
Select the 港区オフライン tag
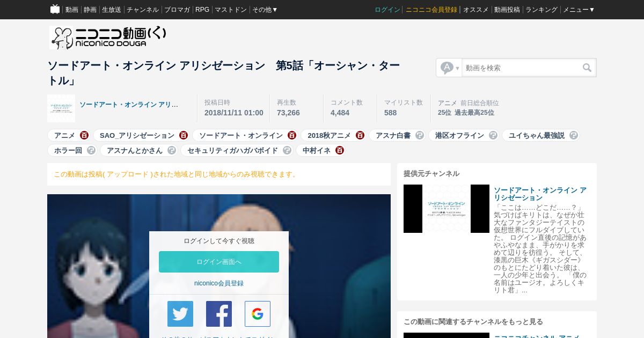(459, 135)
